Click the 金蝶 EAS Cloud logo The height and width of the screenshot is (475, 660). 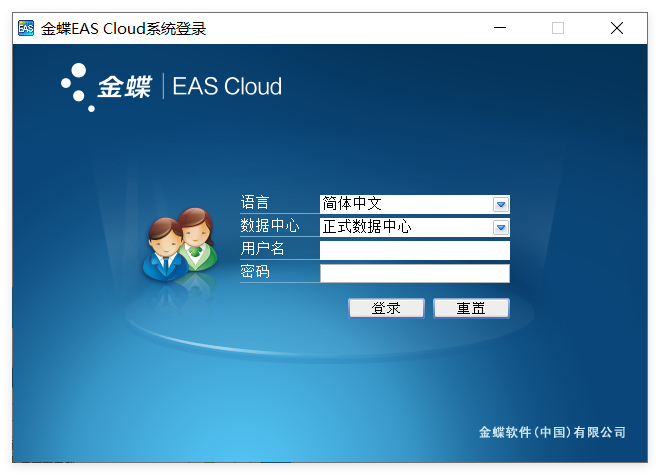tap(171, 87)
